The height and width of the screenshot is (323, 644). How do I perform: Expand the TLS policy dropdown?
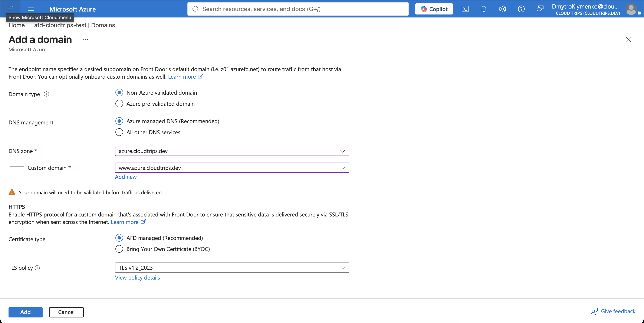[x=232, y=267]
